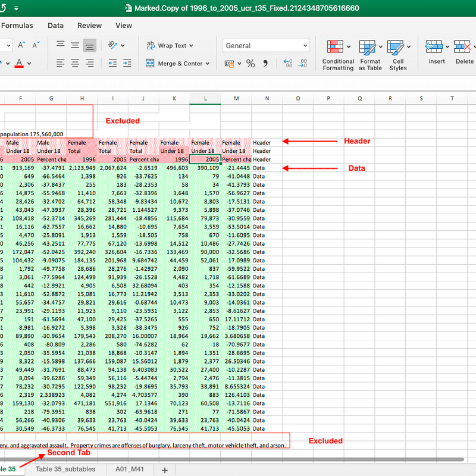Toggle center text alignment
Screen dimensions: 476x476
pos(75,63)
